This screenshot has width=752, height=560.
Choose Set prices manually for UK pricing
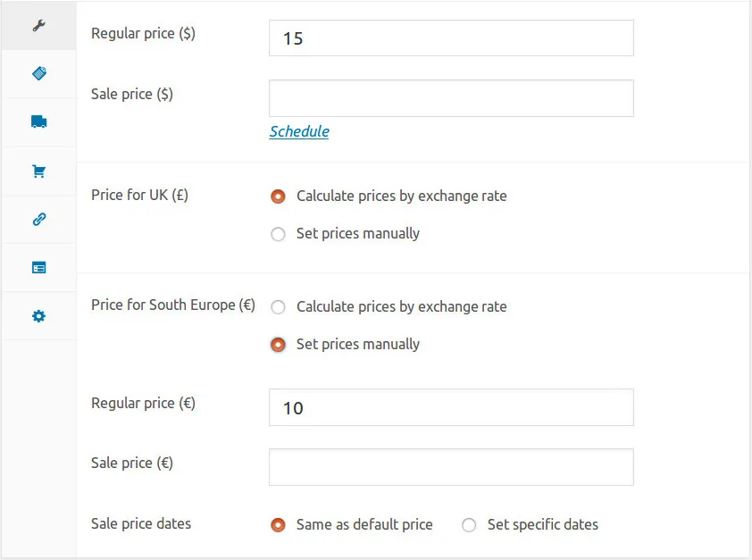[x=278, y=234]
